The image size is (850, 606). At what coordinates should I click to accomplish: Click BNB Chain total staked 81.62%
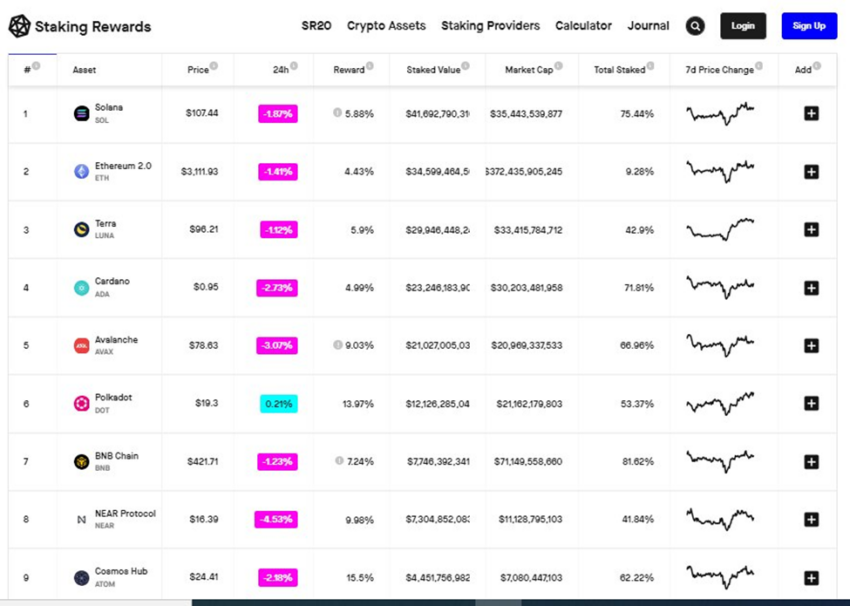[638, 462]
